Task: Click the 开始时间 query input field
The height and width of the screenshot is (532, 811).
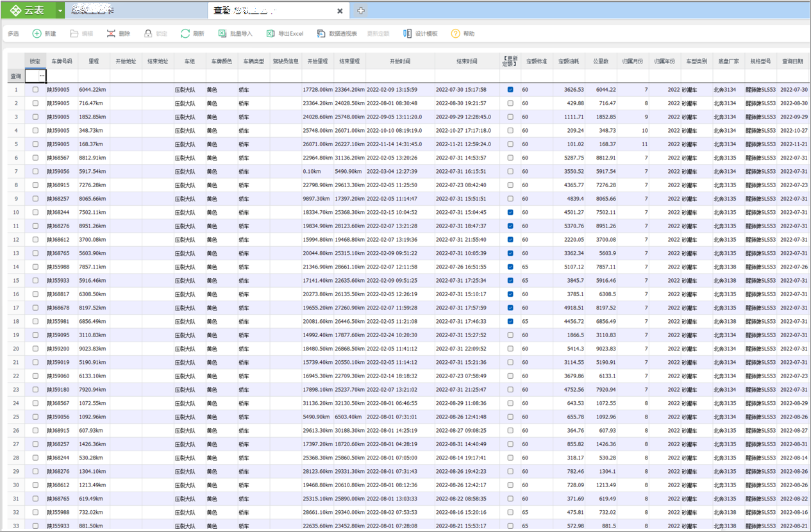Action: click(x=400, y=76)
